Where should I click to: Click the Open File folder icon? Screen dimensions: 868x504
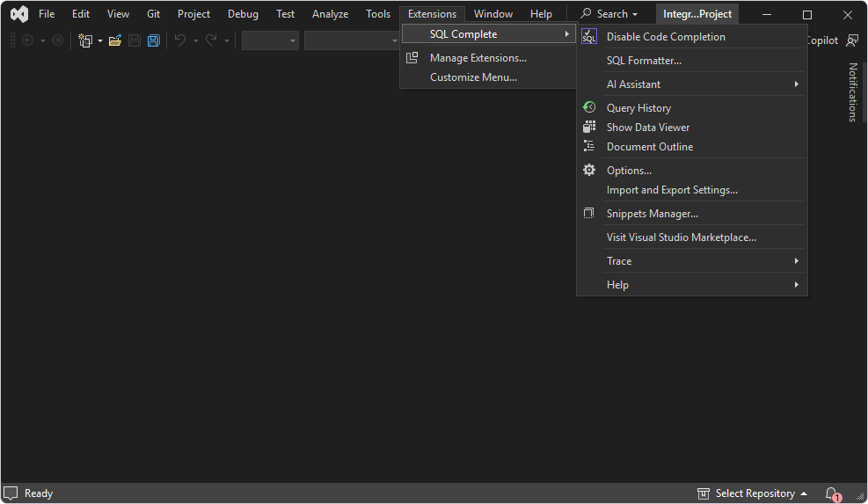click(115, 40)
